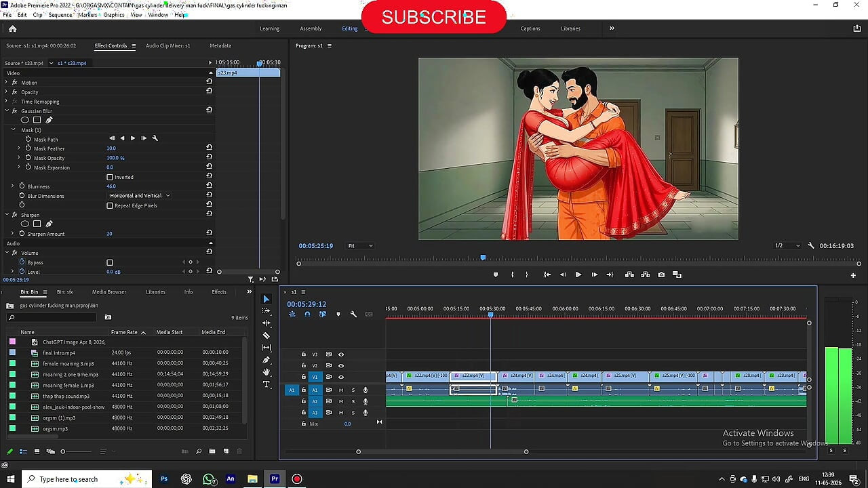Viewport: 868px width, 488px height.
Task: Open mask tracking method wrench in Mask Path row
Action: [155, 138]
